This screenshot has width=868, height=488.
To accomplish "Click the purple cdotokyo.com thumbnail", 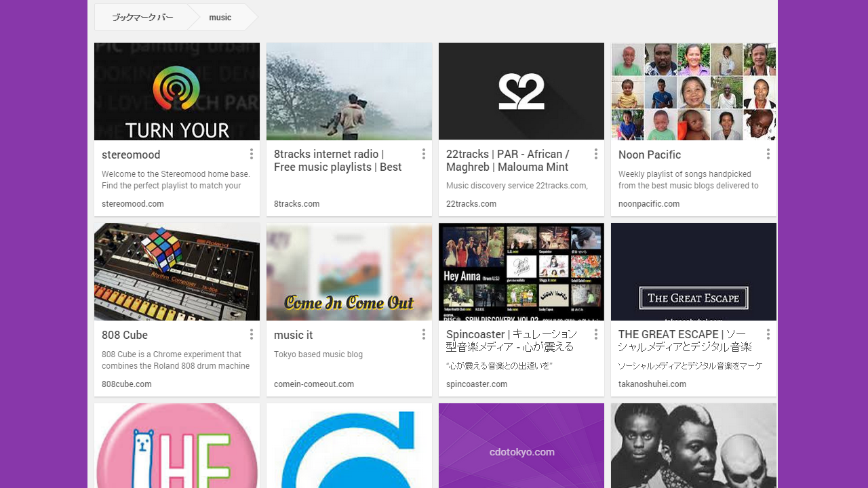I will coord(521,445).
